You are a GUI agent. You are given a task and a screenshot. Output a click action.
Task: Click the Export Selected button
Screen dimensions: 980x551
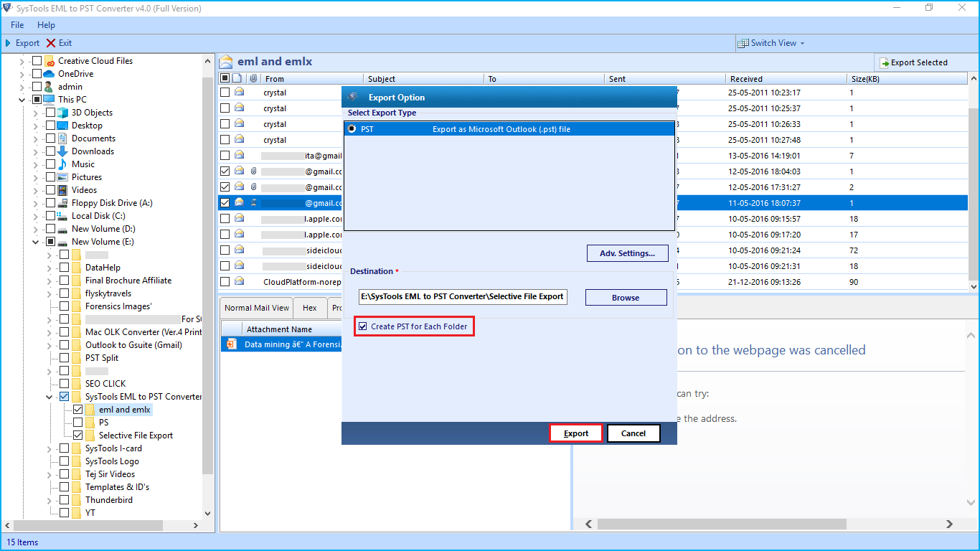click(914, 62)
